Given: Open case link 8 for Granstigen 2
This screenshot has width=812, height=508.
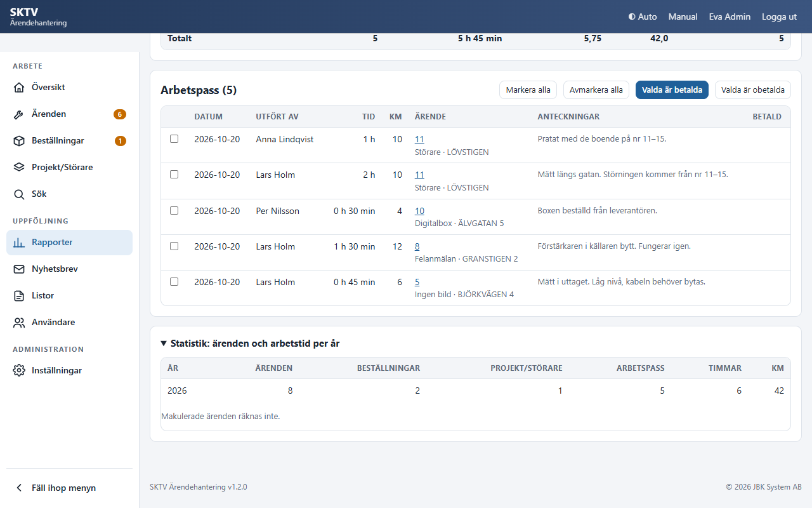Looking at the screenshot, I should [417, 246].
